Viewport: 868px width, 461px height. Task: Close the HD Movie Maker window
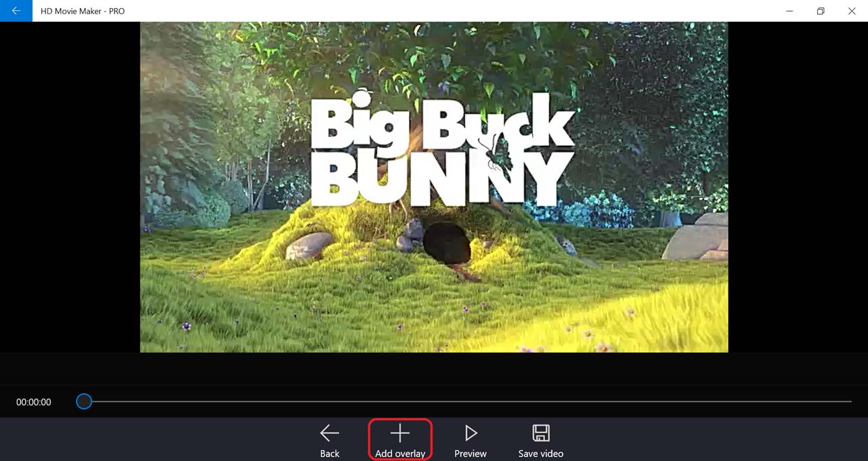852,11
